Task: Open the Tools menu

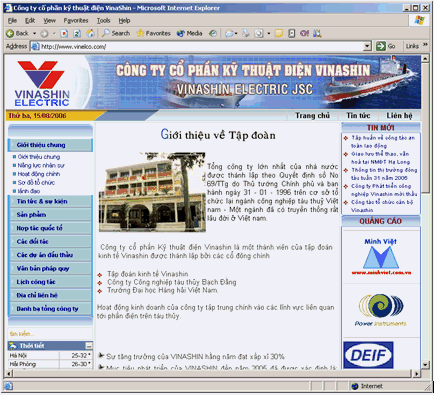Action: [x=103, y=20]
